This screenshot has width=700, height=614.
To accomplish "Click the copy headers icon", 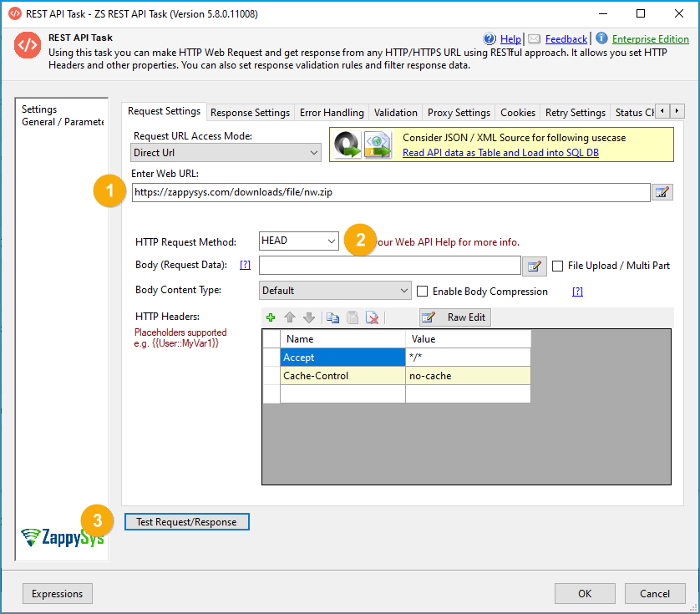I will coord(332,317).
